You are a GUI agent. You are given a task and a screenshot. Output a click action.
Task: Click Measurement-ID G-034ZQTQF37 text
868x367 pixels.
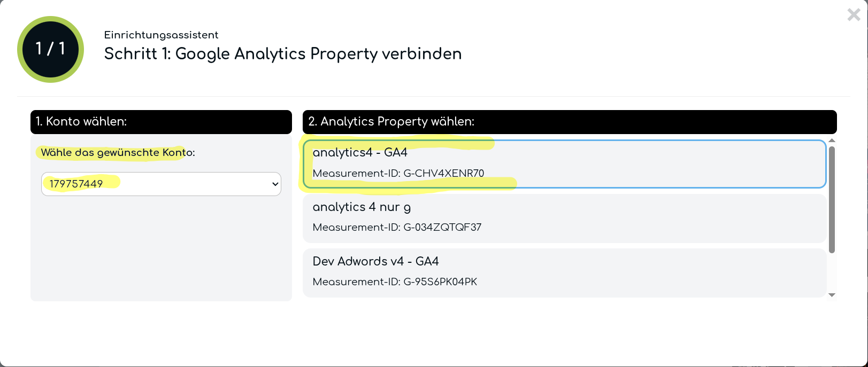click(x=397, y=227)
